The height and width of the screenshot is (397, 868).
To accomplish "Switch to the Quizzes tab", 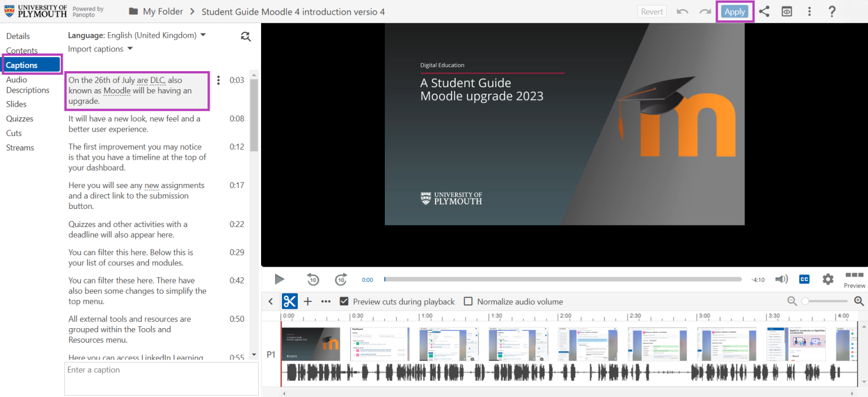I will (x=19, y=118).
